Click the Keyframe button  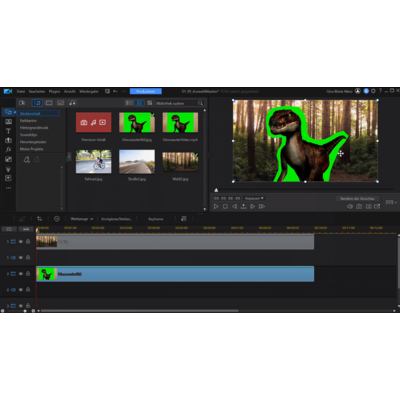pos(156,219)
